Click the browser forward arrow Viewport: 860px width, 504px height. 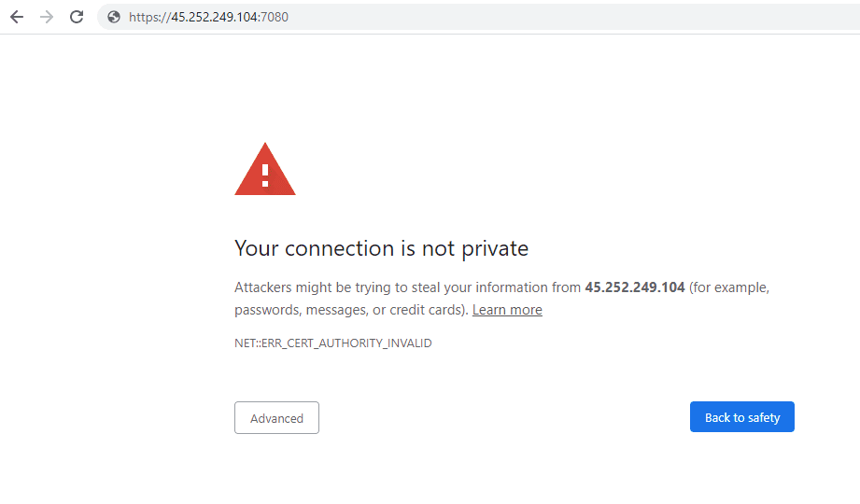click(47, 17)
